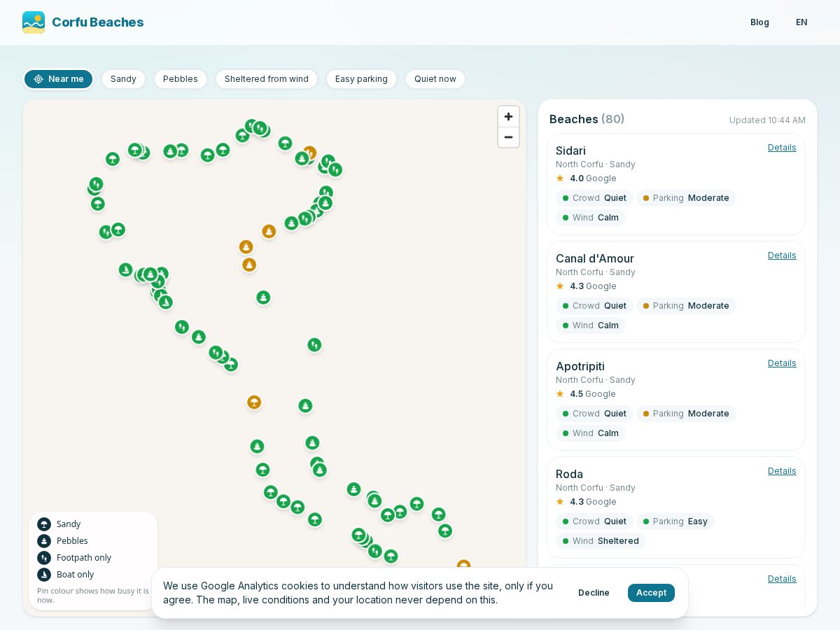840x630 pixels.
Task: Open the EN language selector
Action: tap(801, 22)
